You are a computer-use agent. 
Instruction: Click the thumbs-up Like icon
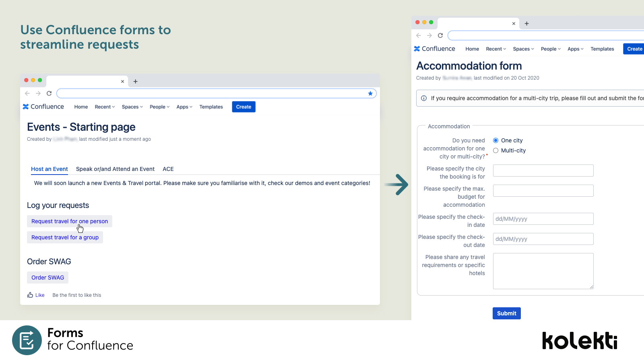[x=30, y=295]
